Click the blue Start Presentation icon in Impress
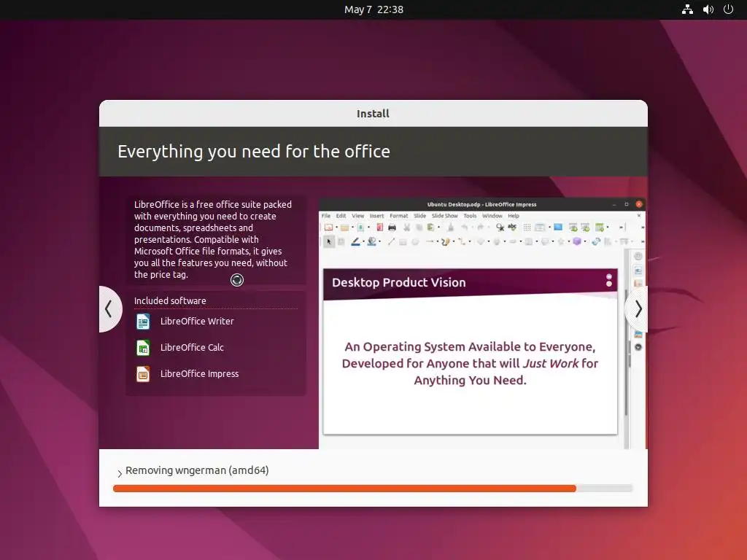Image resolution: width=747 pixels, height=560 pixels. pos(558,227)
